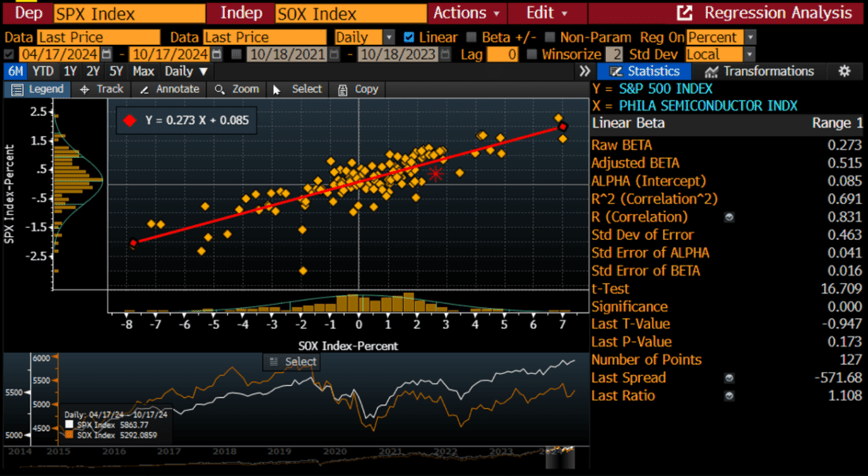Image resolution: width=868 pixels, height=476 pixels.
Task: Click the red asterisk last-point marker
Action: [436, 174]
